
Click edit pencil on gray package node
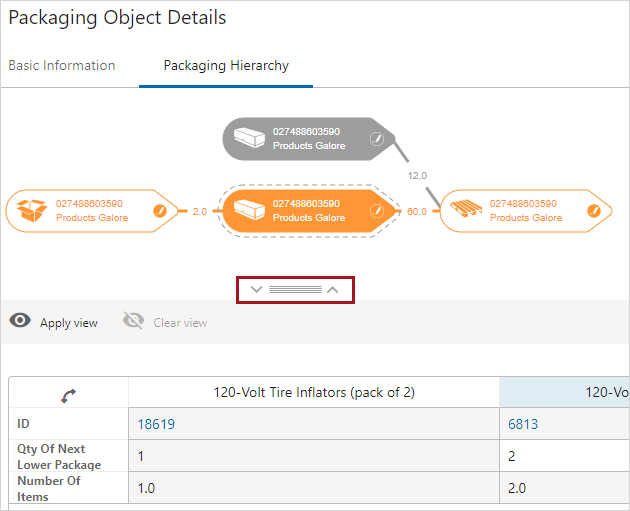[376, 139]
